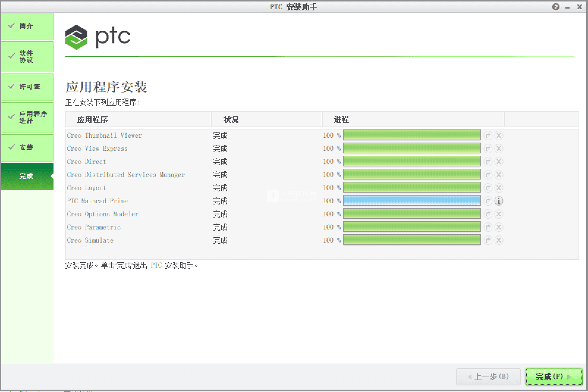Viewport: 588px width, 392px height.
Task: Click the cancel X icon for Creo Parametric
Action: tap(499, 227)
